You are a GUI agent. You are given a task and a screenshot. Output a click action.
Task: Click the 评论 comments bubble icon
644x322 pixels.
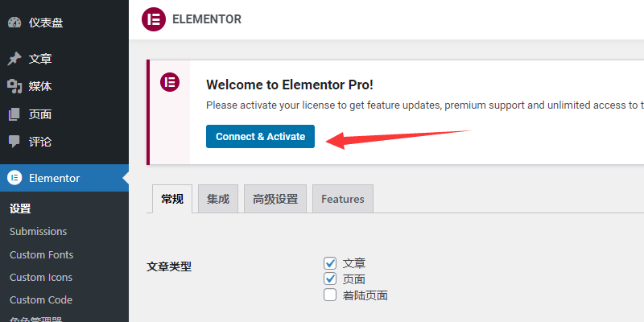click(14, 142)
